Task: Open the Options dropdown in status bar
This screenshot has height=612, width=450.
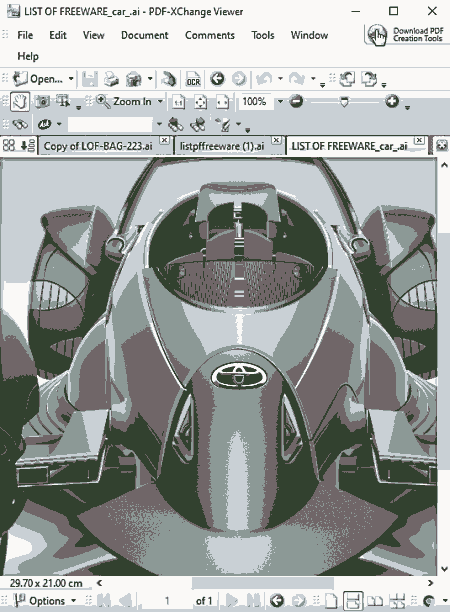Action: click(73, 600)
